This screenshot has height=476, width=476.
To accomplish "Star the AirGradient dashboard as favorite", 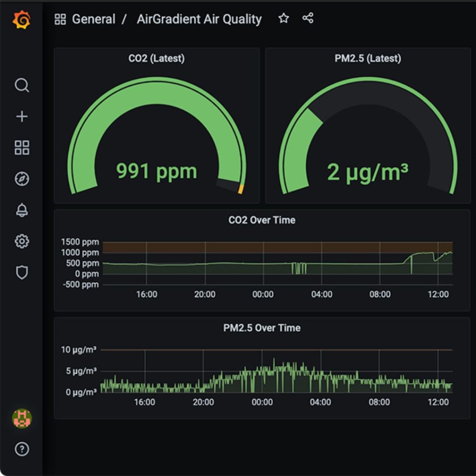I will coord(284,19).
